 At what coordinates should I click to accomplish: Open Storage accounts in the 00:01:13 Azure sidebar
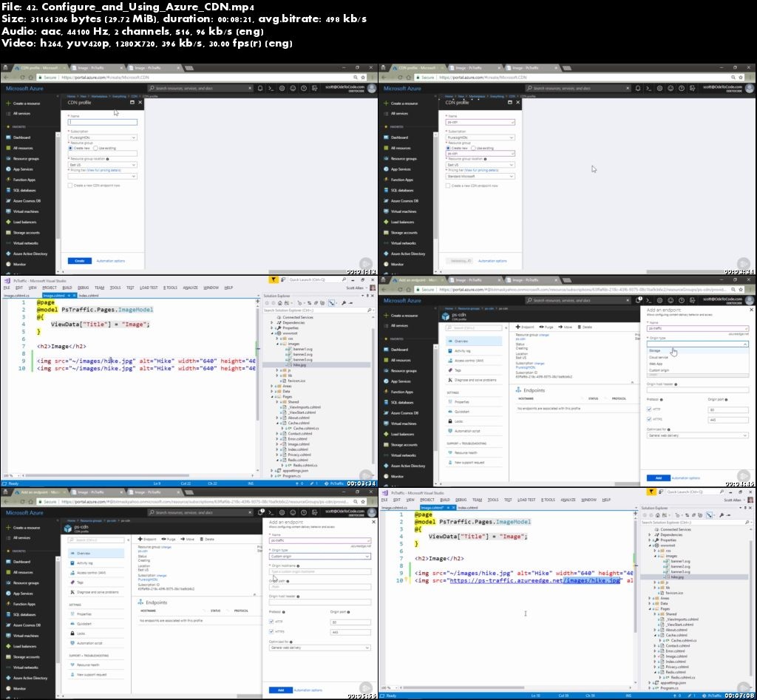26,233
